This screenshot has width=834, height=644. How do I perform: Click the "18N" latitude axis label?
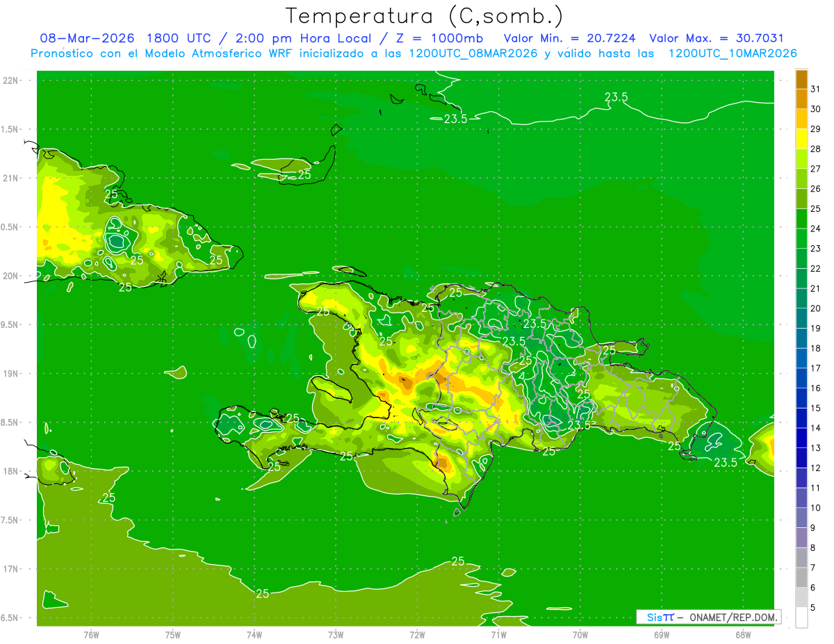coord(11,472)
